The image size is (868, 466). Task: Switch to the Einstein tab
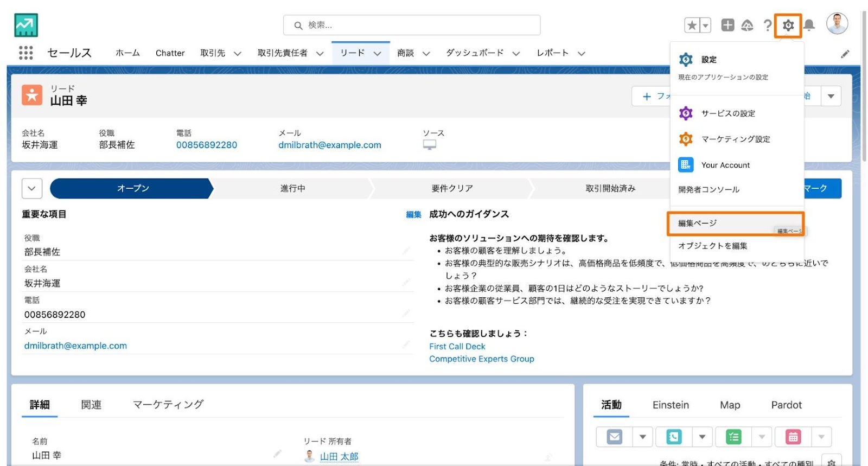coord(671,405)
